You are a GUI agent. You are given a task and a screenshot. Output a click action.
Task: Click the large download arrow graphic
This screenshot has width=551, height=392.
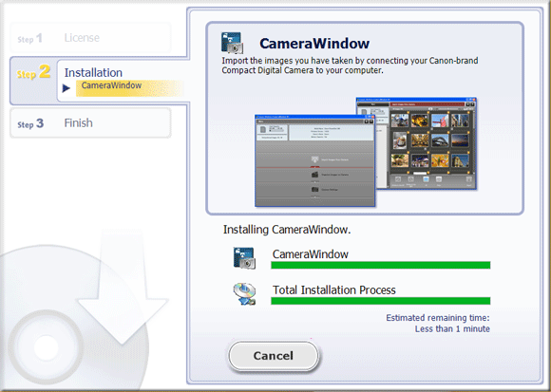tap(123, 287)
